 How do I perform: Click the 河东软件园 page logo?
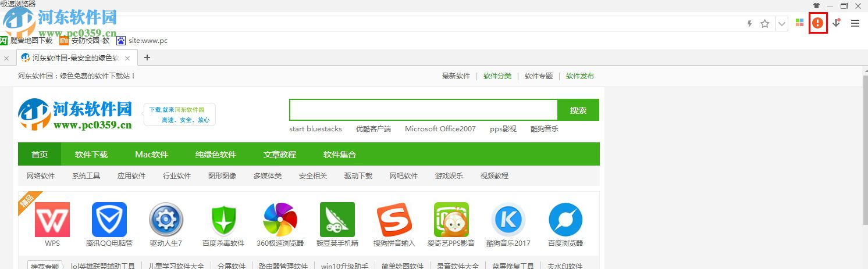point(76,114)
